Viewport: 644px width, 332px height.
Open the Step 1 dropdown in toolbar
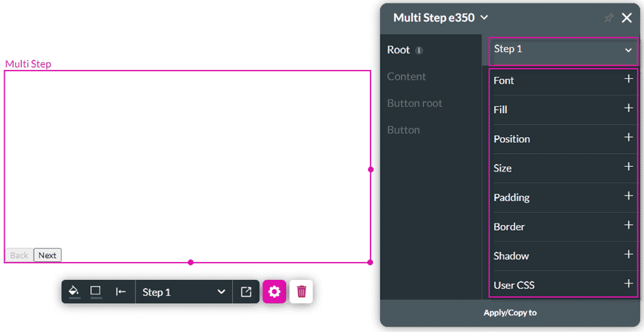click(x=184, y=292)
